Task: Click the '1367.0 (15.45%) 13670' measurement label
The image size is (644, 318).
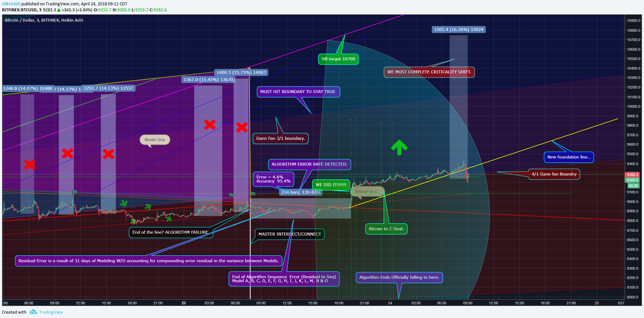Action: tap(208, 80)
